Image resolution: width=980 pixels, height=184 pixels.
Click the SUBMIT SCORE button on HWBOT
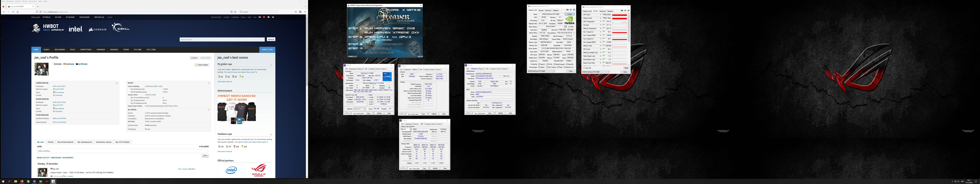[x=267, y=50]
